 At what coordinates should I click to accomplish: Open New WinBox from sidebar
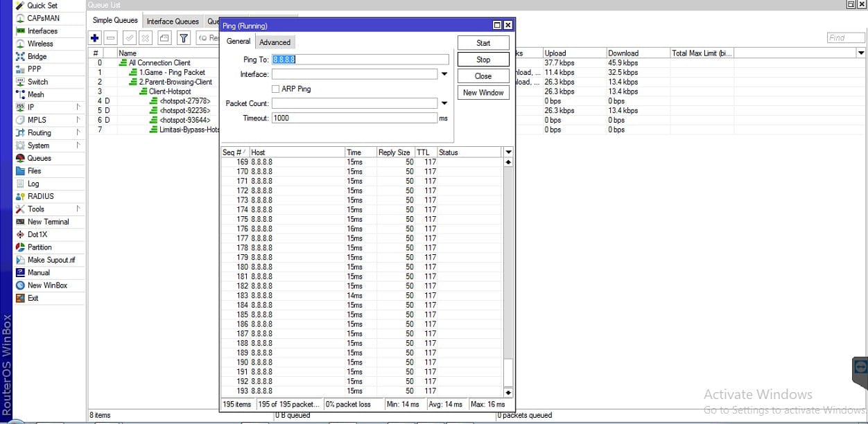click(x=42, y=285)
